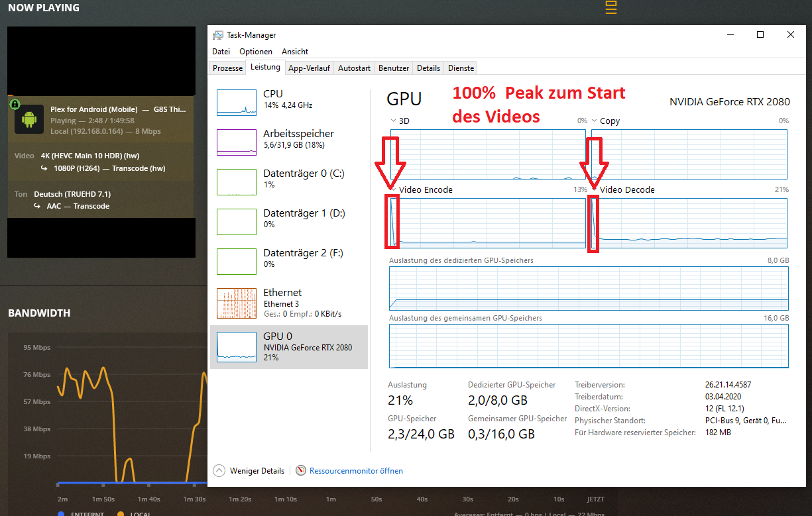
Task: Open the Ansicht menu
Action: tap(295, 52)
